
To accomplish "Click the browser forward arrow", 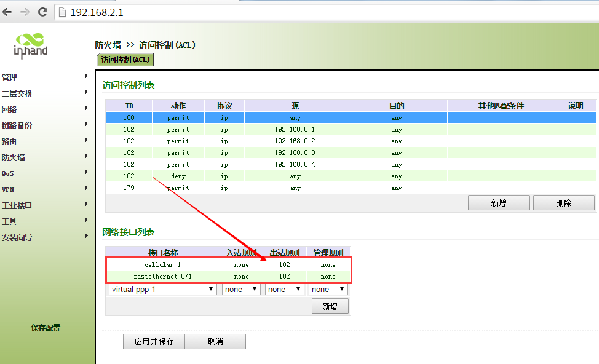I will tap(25, 12).
